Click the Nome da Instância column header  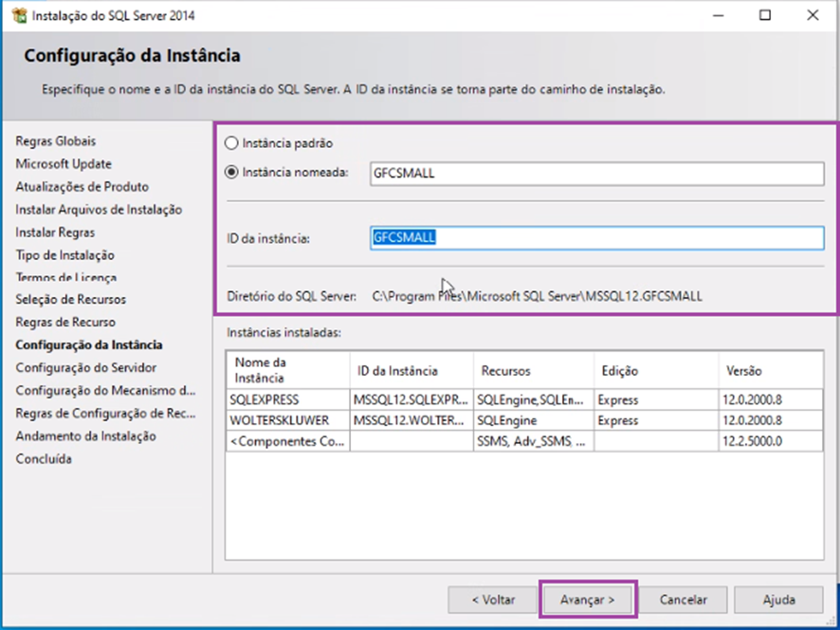pos(287,370)
